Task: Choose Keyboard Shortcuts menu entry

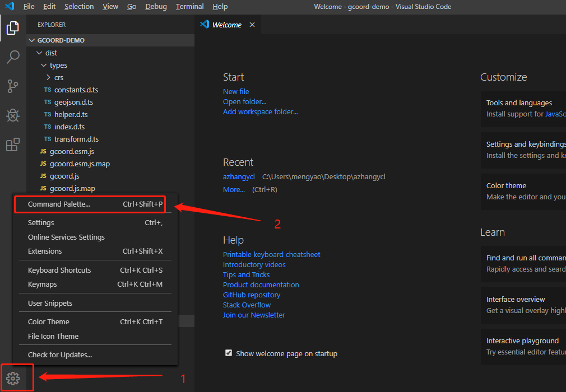Action: tap(95, 270)
